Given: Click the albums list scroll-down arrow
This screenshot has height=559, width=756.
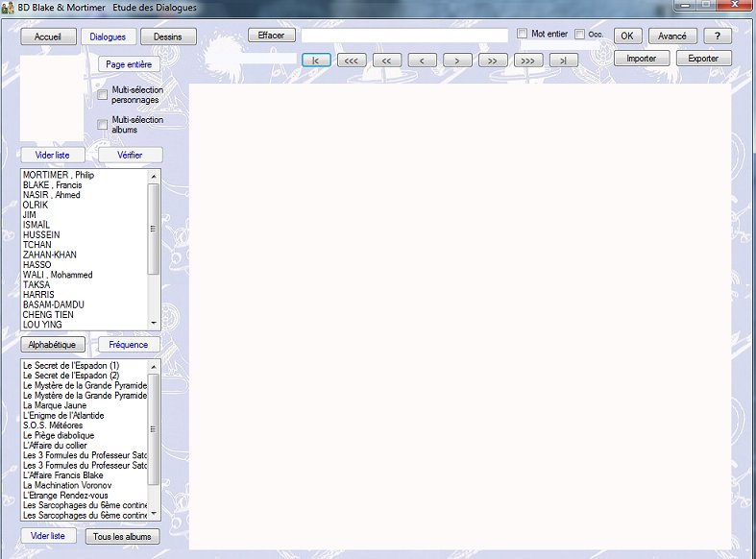Looking at the screenshot, I should click(154, 514).
